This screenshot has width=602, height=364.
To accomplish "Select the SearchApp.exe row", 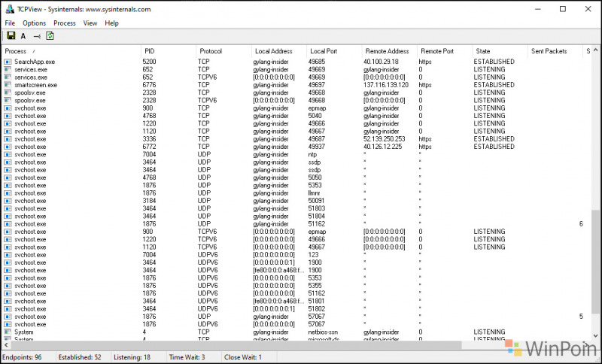I will click(x=296, y=62).
